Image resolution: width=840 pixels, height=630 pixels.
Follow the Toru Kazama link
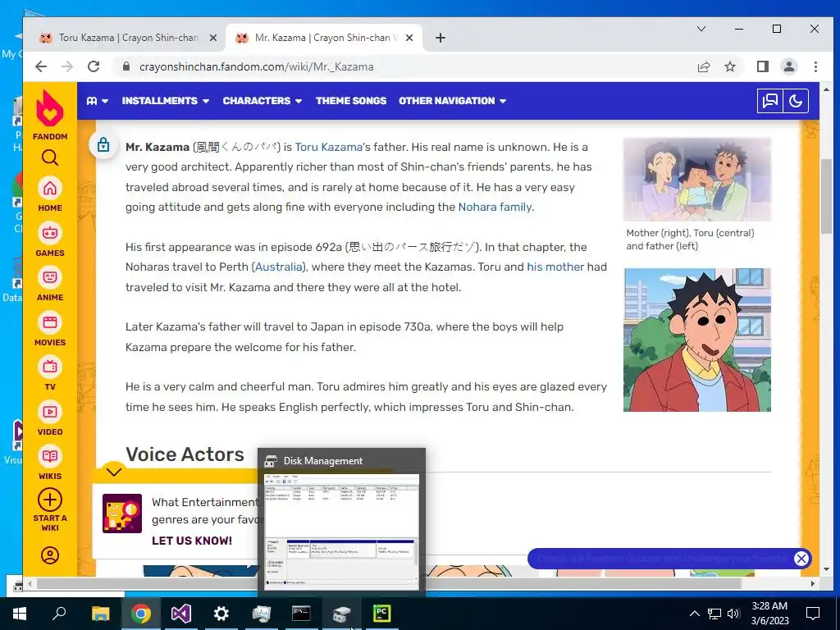point(328,147)
